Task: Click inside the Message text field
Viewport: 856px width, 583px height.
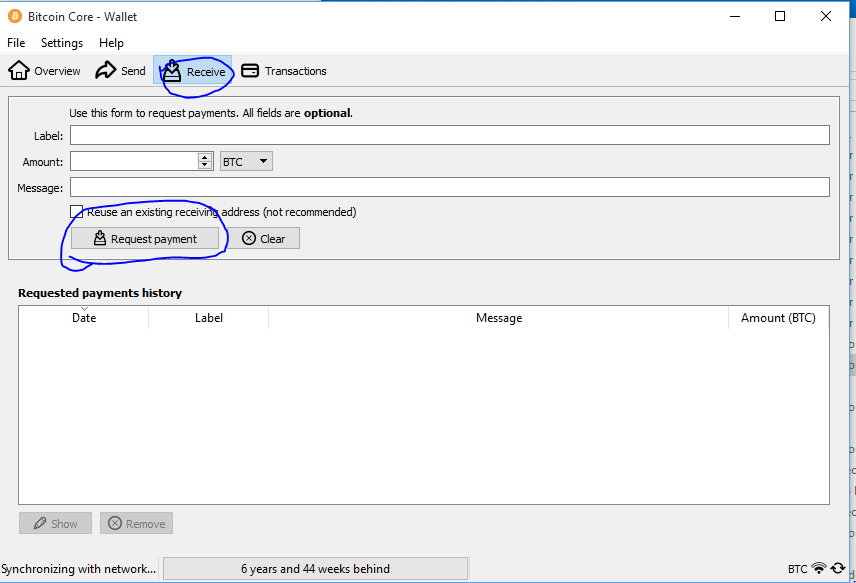Action: [449, 187]
